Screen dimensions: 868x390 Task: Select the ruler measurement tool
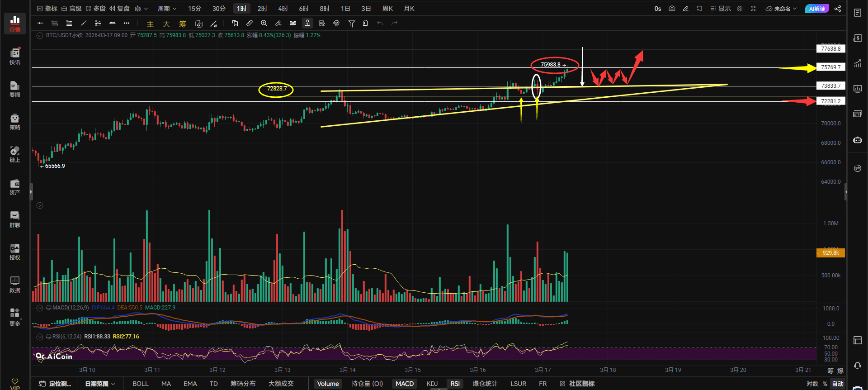point(250,23)
